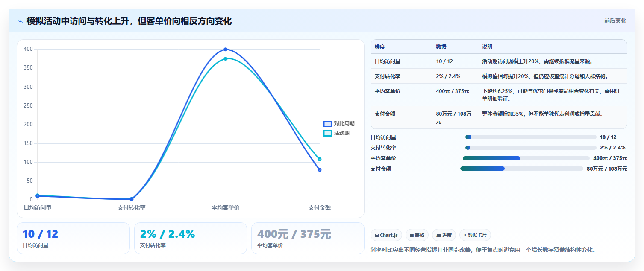644x271 pixels.
Task: Click the x-axis label 支付转化率
Action: point(132,208)
